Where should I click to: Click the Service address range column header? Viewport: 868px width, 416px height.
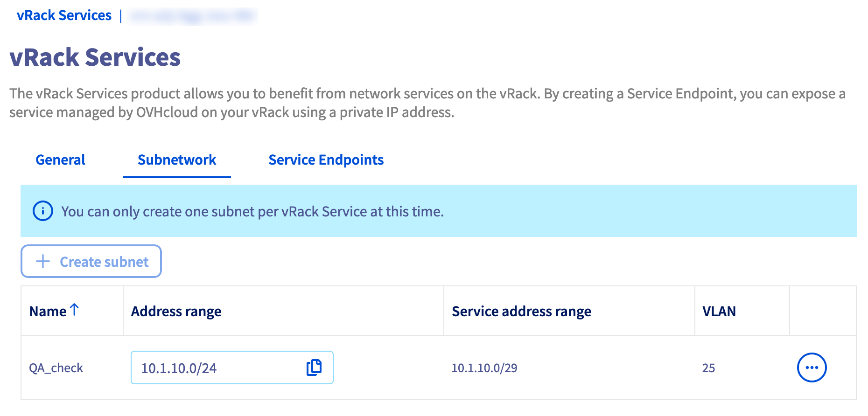tap(521, 312)
